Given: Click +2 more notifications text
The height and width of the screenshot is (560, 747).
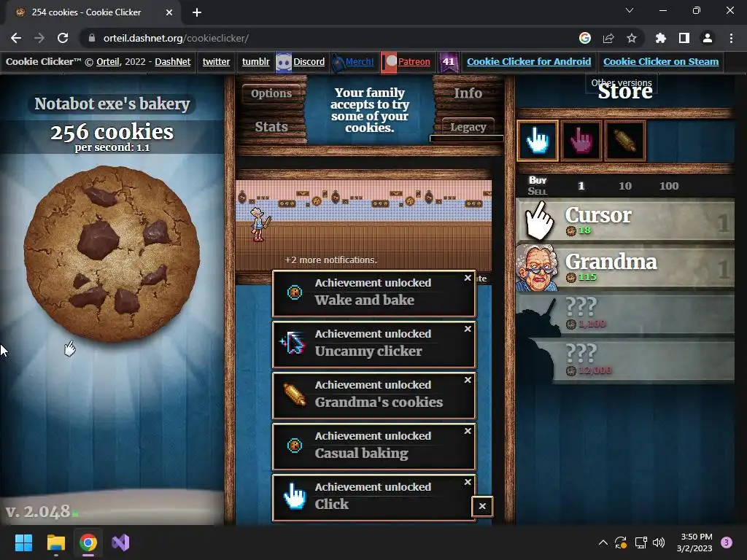Looking at the screenshot, I should (330, 260).
